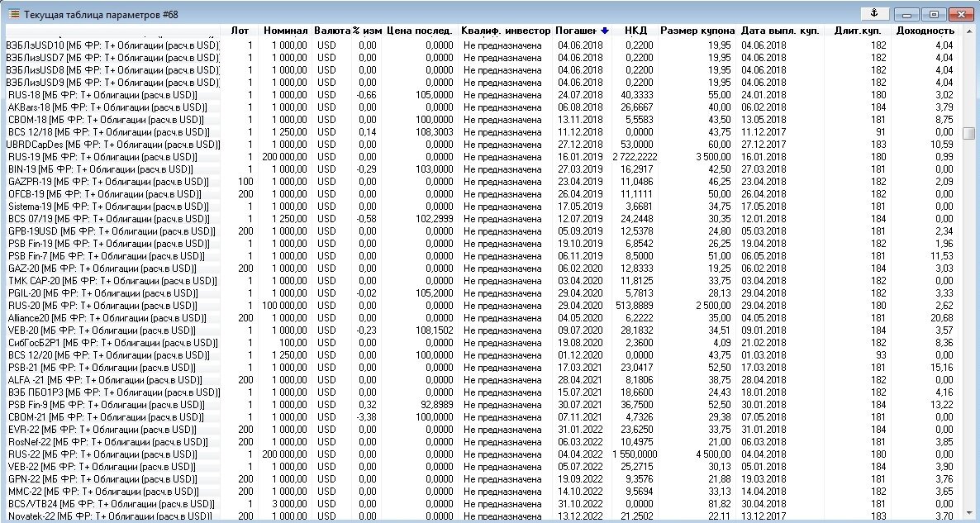980x523 pixels.
Task: Select the Alliance20 bond row
Action: tap(481, 318)
